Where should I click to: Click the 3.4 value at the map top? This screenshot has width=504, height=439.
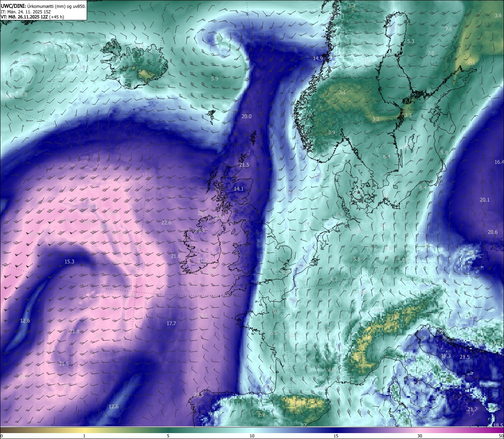[352, 6]
